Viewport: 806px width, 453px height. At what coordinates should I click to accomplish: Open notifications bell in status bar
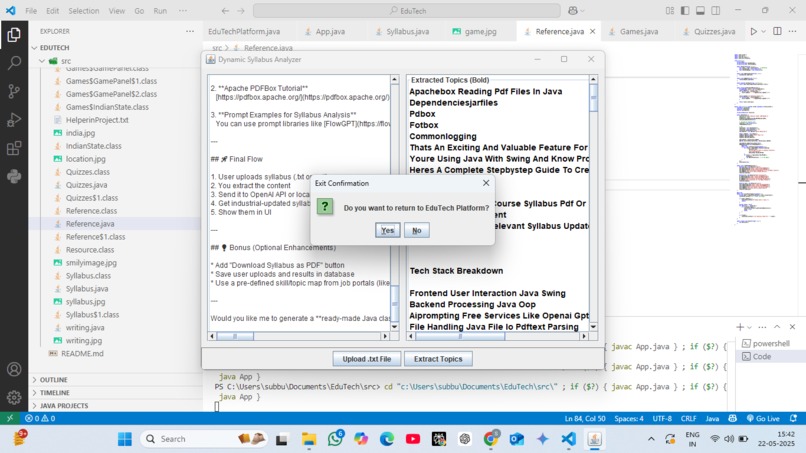click(794, 419)
